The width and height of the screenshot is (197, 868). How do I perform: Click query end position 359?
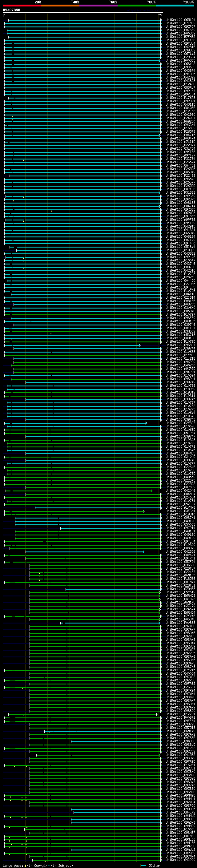pos(159,15)
